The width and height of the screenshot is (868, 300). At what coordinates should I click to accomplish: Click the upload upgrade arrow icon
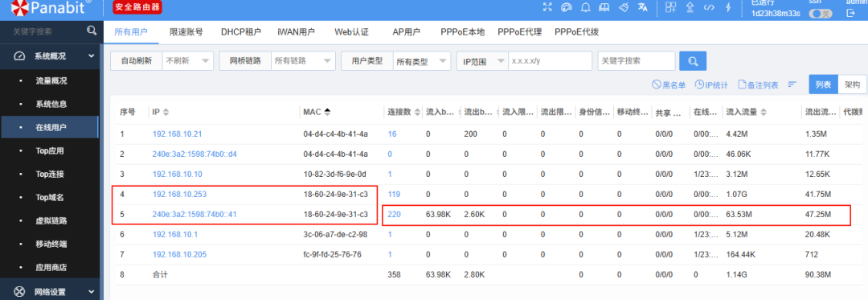tap(690, 7)
